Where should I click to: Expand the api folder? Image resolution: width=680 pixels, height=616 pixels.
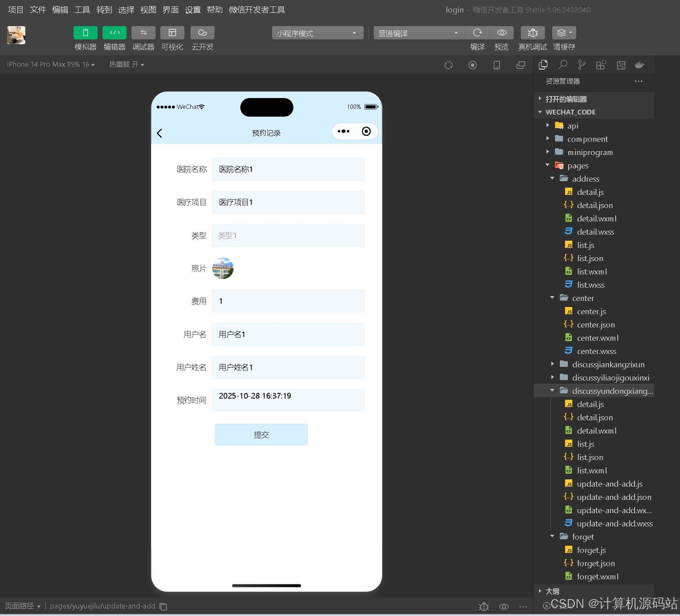click(594, 125)
